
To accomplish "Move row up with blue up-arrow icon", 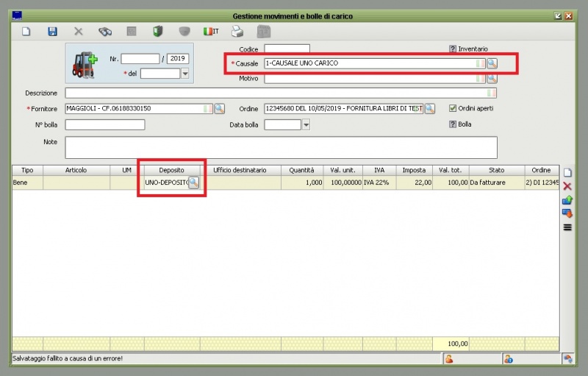I will tap(567, 199).
